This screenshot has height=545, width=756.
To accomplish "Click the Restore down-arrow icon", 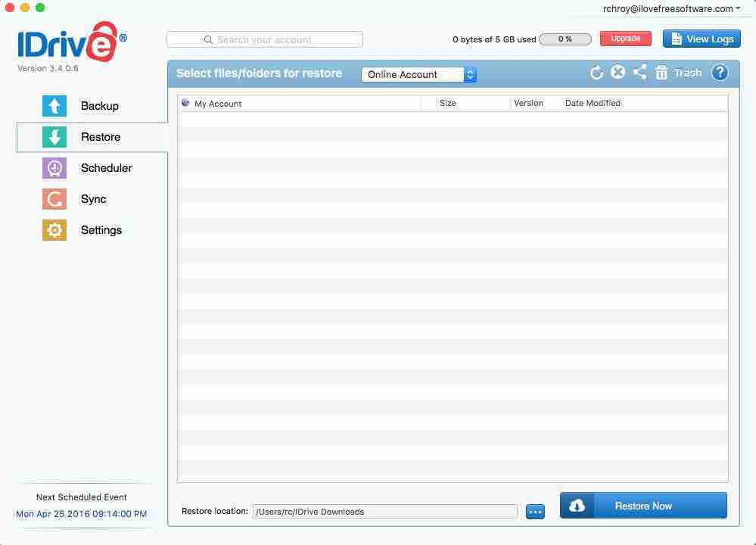I will pyautogui.click(x=54, y=137).
